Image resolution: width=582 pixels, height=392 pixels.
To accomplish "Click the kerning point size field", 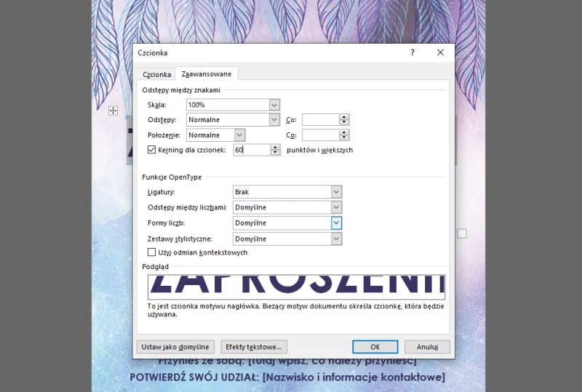I will coord(250,150).
